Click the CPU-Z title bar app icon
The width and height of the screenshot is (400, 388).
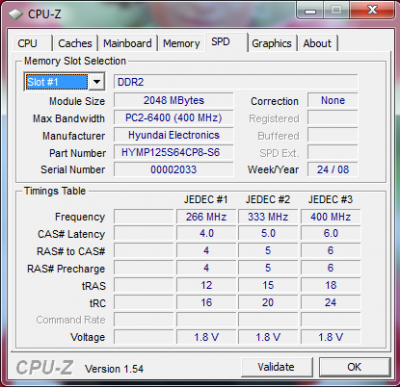tap(15, 14)
